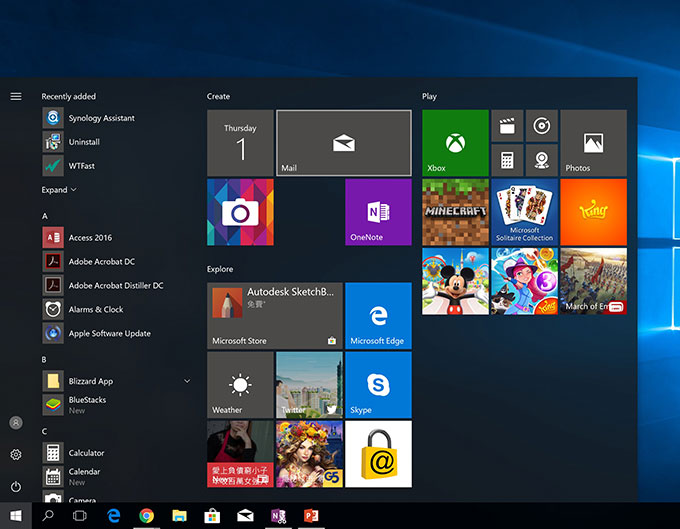Launch BlueStacks from the app list

(x=116, y=405)
